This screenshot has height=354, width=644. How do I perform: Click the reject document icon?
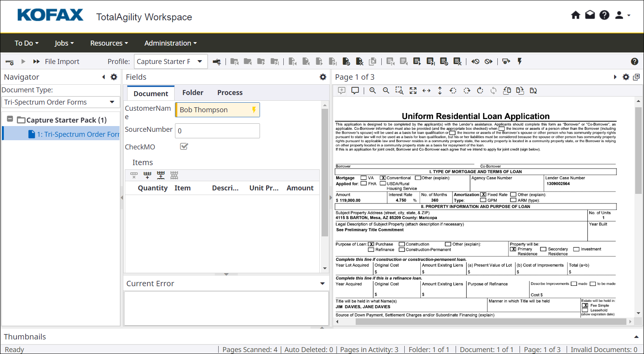tap(347, 61)
